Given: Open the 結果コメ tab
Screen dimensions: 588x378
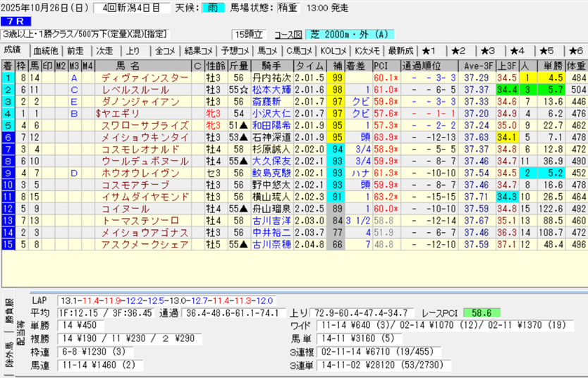Looking at the screenshot, I should click(x=198, y=51).
